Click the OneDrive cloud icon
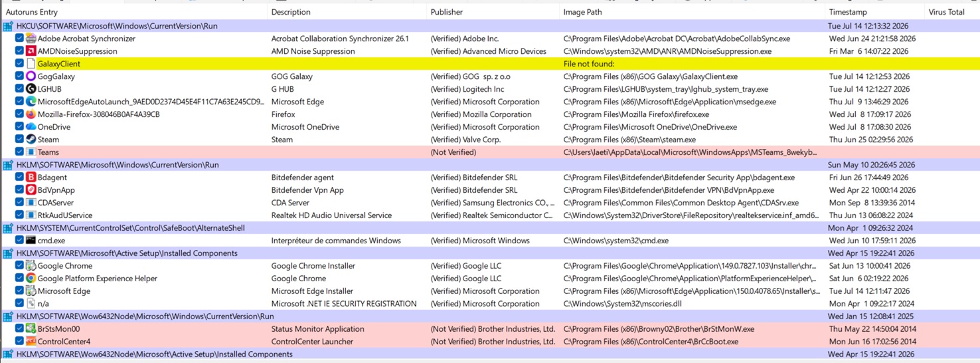980x363 pixels. (31, 127)
